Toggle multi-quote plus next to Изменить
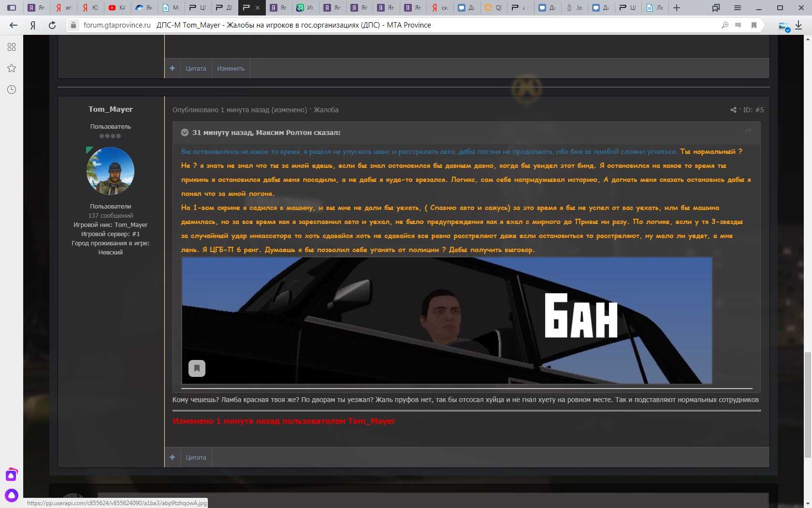Screen dimensions: 812x508 [x=173, y=68]
